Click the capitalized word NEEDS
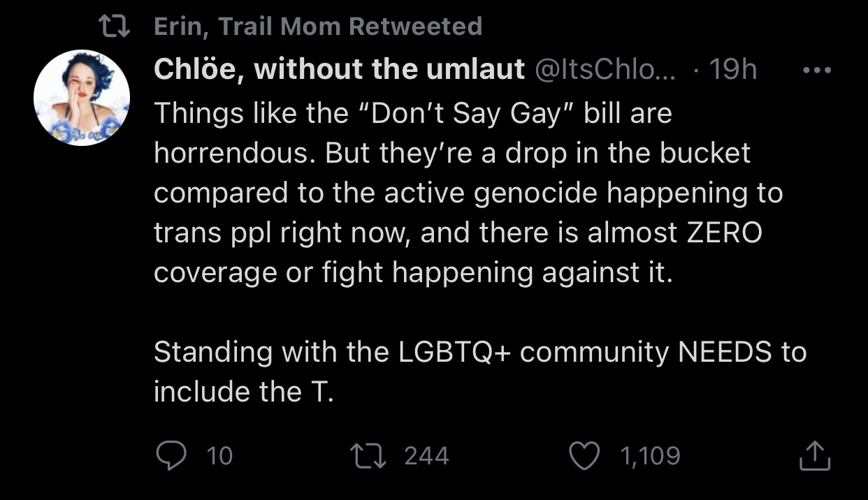Image resolution: width=868 pixels, height=500 pixels. (725, 352)
